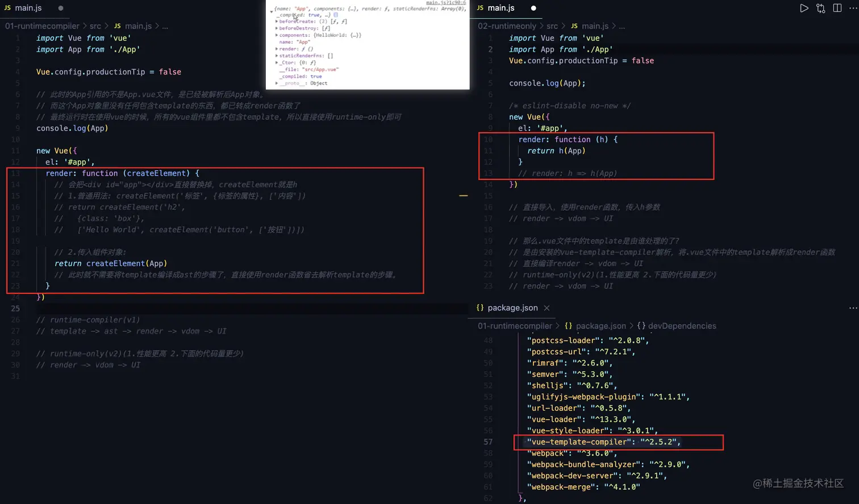Open package.json breadcrumb file segment
Viewport: 859px width, 504px height.
(x=601, y=326)
